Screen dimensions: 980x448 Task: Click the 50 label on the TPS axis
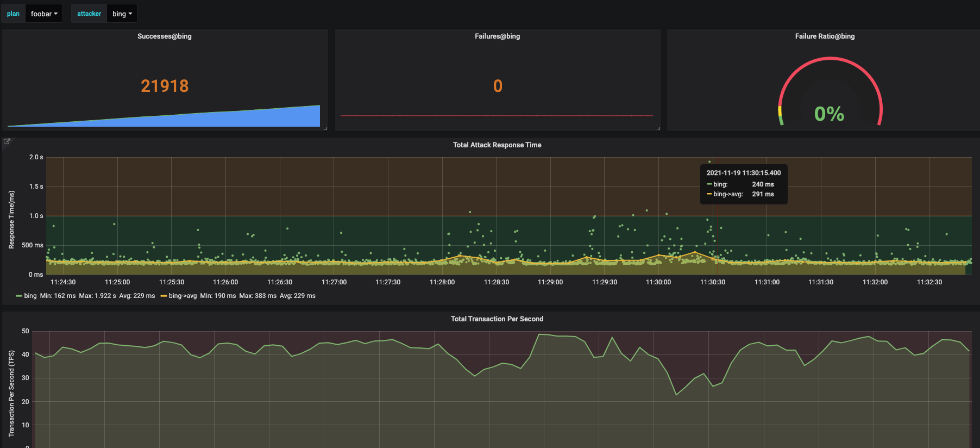pyautogui.click(x=26, y=331)
